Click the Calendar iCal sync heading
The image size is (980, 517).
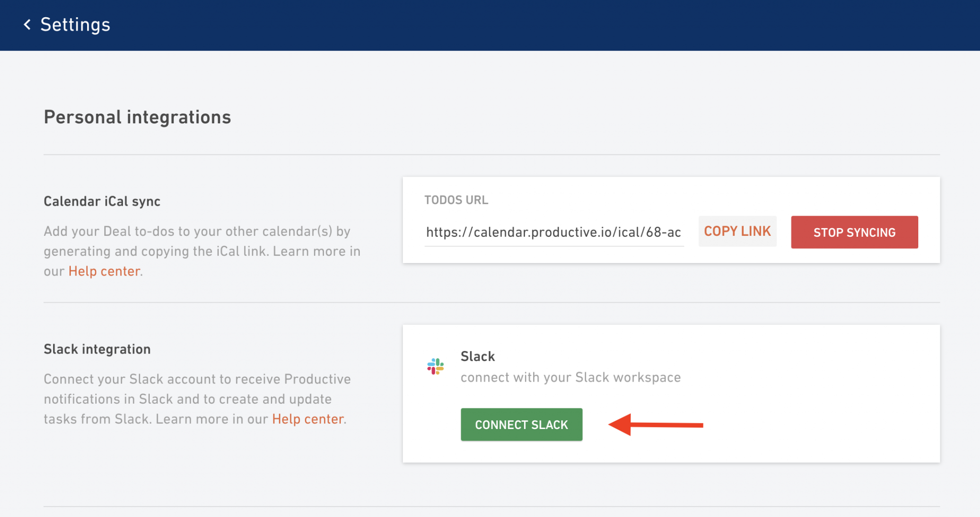pyautogui.click(x=102, y=201)
